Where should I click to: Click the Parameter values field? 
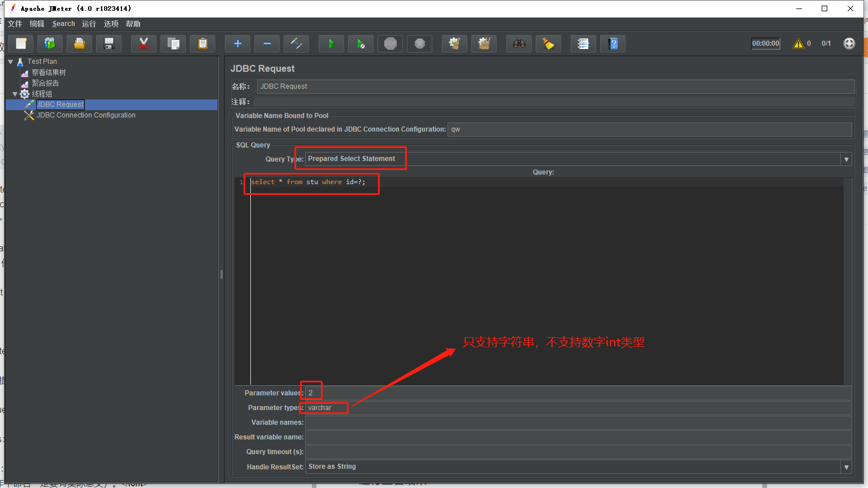(x=578, y=393)
